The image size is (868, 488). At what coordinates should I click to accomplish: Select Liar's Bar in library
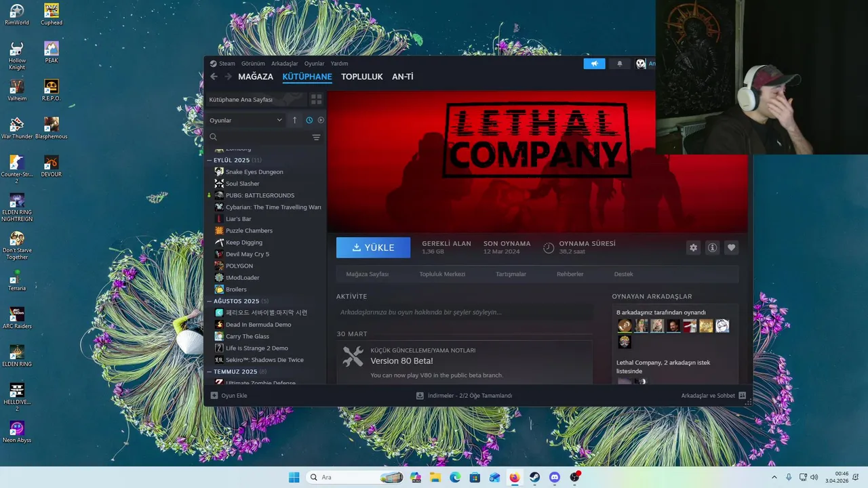(x=238, y=219)
